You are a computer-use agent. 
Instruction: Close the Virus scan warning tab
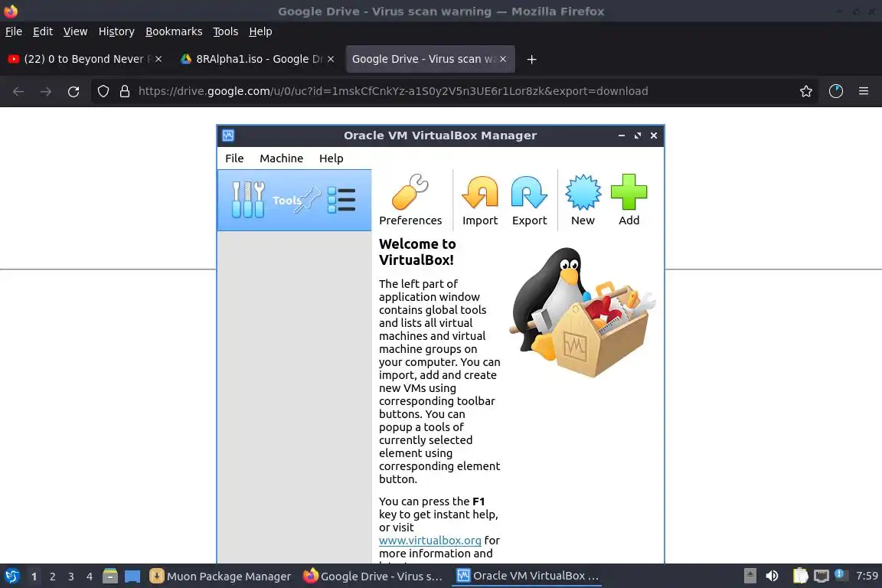(503, 59)
